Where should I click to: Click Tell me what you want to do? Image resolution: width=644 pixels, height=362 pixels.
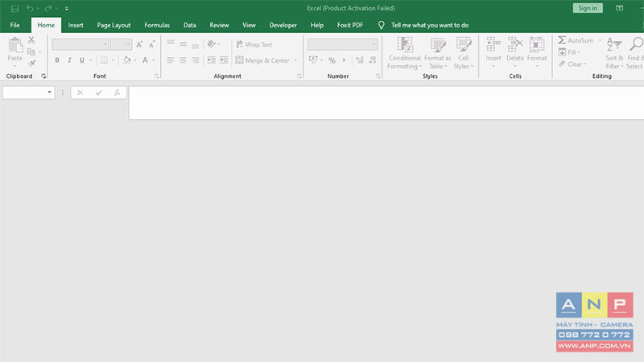point(430,25)
